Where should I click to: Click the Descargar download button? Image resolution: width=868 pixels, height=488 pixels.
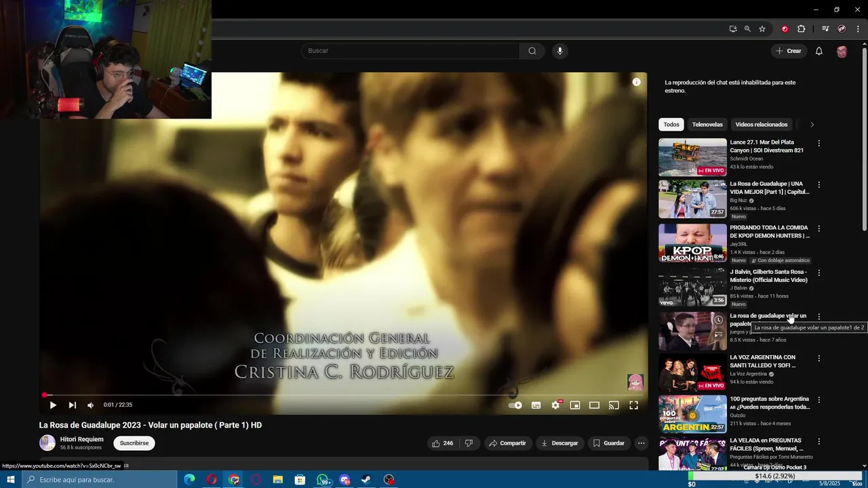tap(560, 443)
